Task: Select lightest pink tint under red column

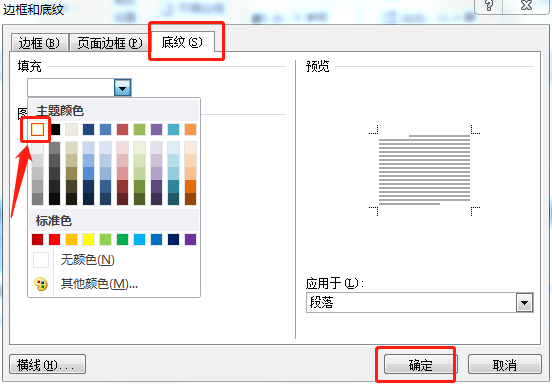Action: pyautogui.click(x=123, y=147)
